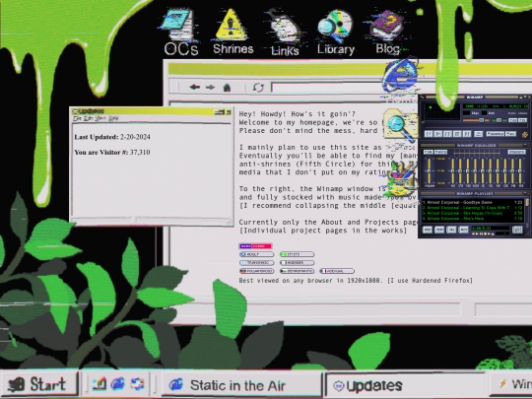Toggle the equalizer AUTO button
The image size is (532, 399).
click(440, 152)
